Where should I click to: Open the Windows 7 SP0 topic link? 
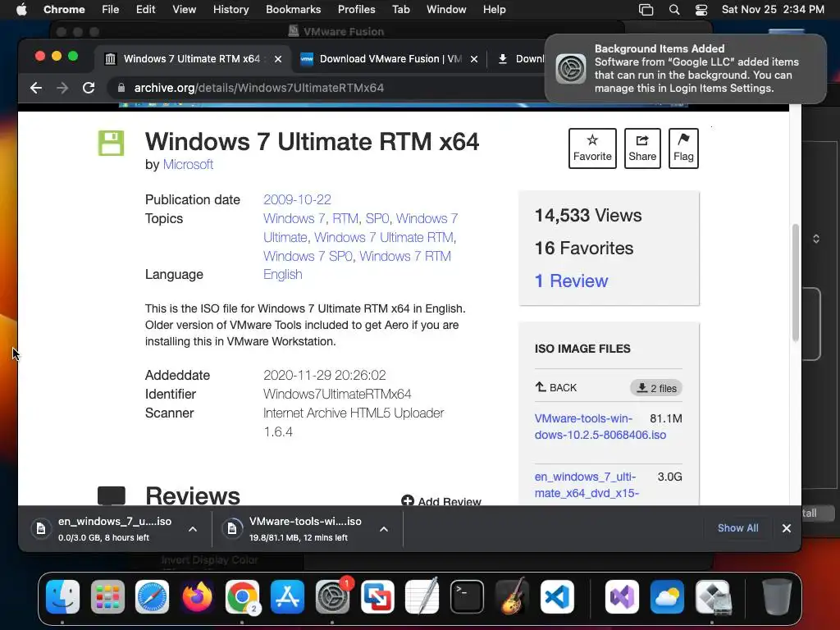[x=308, y=256]
